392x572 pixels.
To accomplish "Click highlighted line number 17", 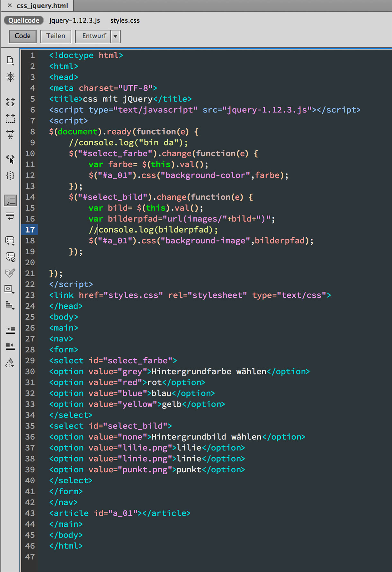I will (x=30, y=230).
